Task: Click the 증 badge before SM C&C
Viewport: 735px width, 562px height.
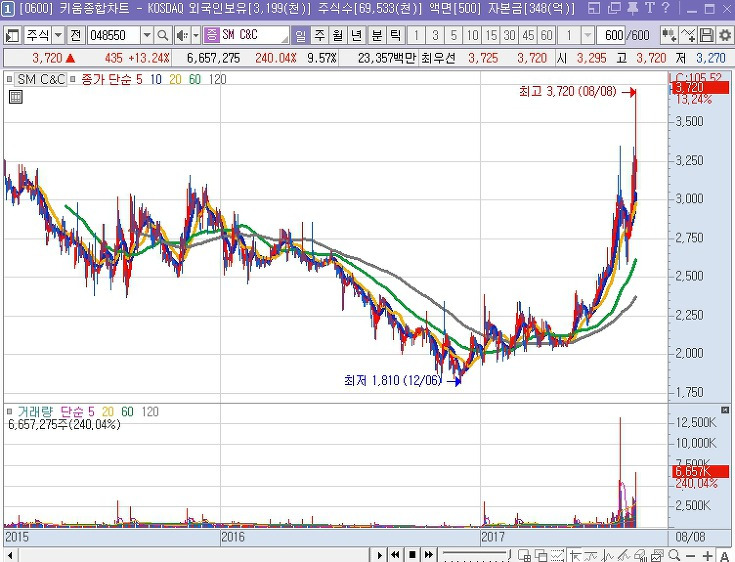Action: tap(212, 35)
